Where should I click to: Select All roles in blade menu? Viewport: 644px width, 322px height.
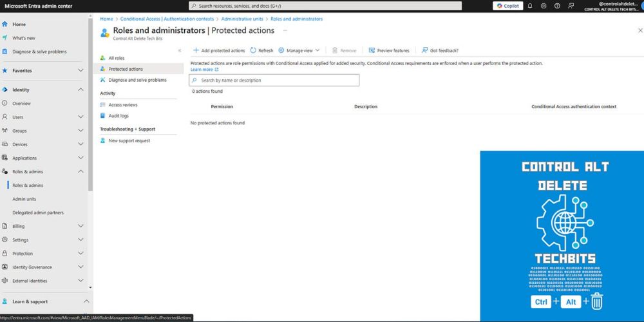pos(116,59)
